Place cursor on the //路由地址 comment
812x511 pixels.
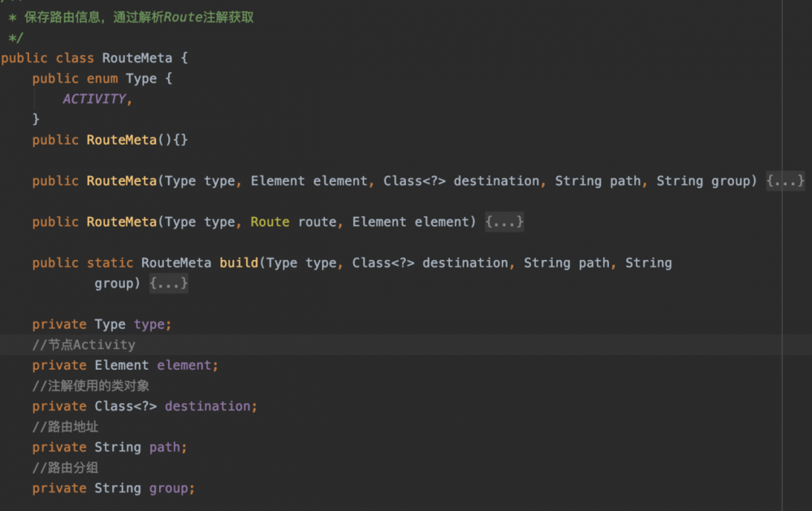66,426
